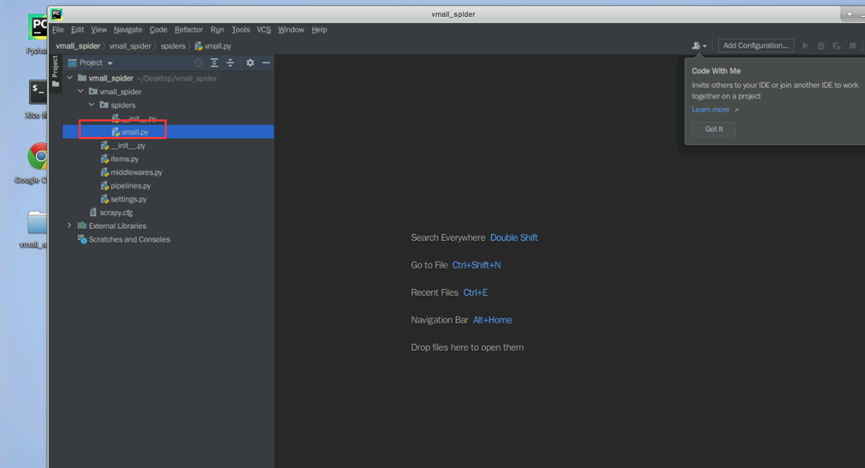
Task: Hide the Project panel with minus icon
Action: click(x=266, y=63)
